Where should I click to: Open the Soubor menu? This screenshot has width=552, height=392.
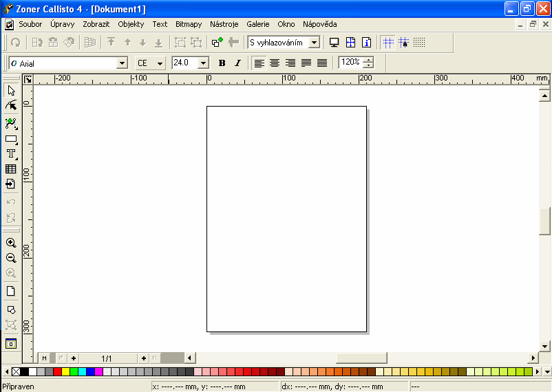pyautogui.click(x=30, y=24)
